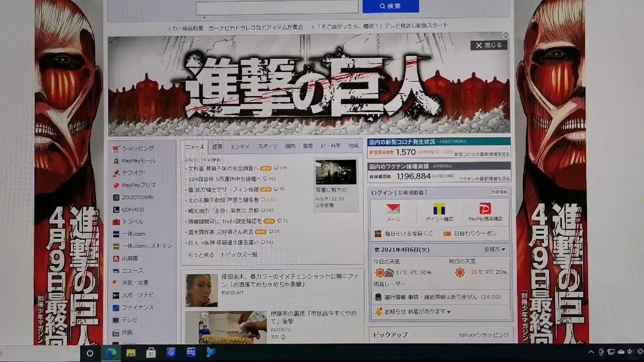The image size is (644, 362).
Task: Open the テレビ icon in the sidebar
Action: 115,320
